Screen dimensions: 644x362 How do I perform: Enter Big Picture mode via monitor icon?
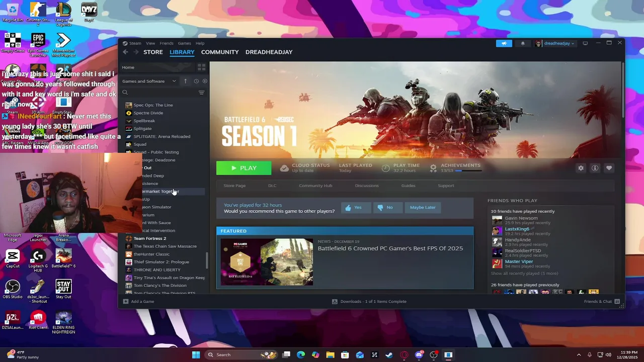[x=585, y=43]
